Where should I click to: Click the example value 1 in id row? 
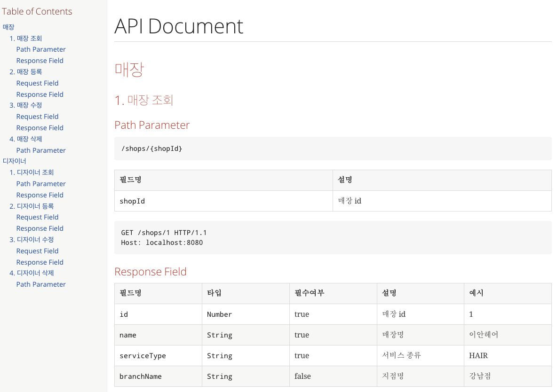[508, 314]
